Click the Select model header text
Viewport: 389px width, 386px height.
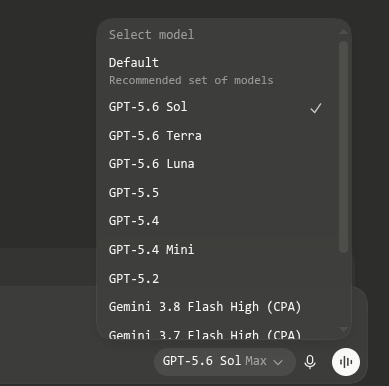pyautogui.click(x=151, y=35)
